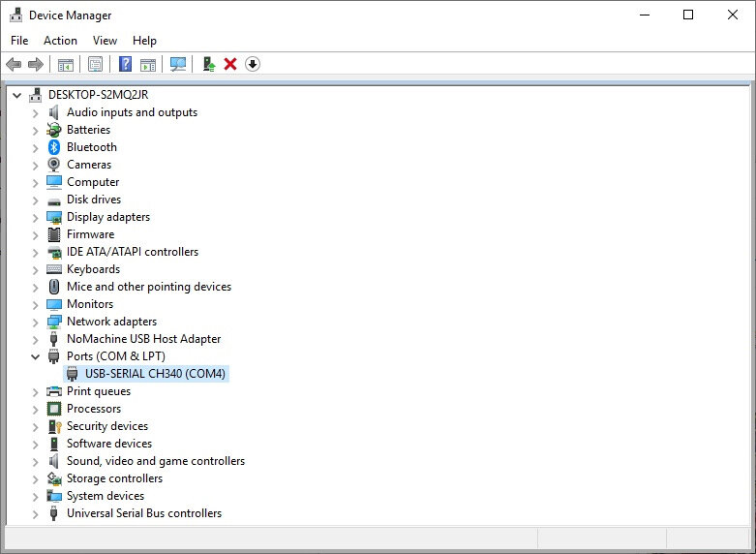Image resolution: width=756 pixels, height=554 pixels.
Task: Select the Universal Serial Bus controllers label
Action: [144, 513]
